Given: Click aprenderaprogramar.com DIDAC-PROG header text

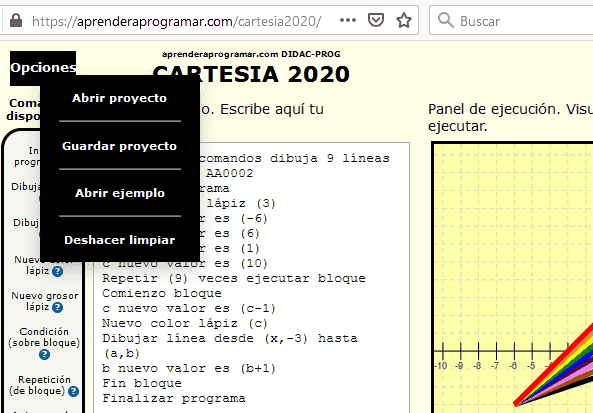Looking at the screenshot, I should [251, 54].
